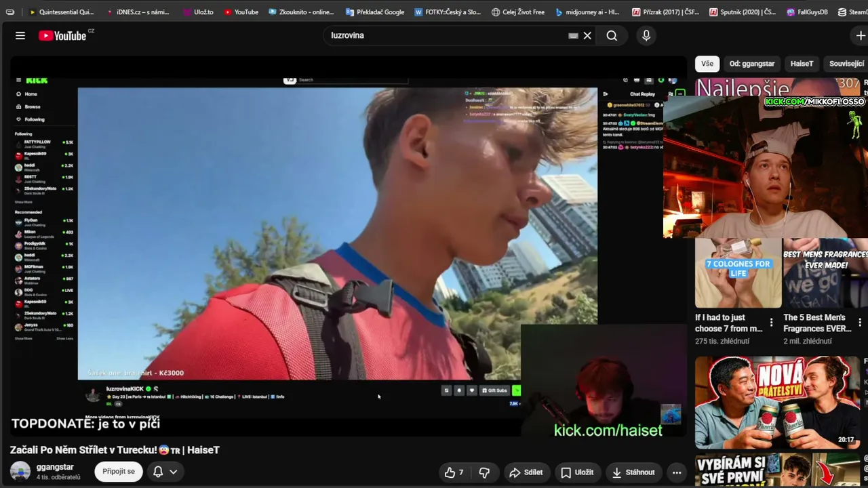The width and height of the screenshot is (868, 488).
Task: Start voice search with microphone
Action: coord(646,36)
